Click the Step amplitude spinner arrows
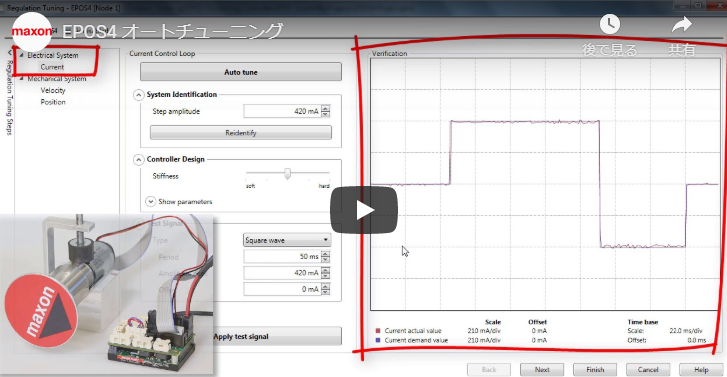Image resolution: width=727 pixels, height=377 pixels. click(325, 111)
